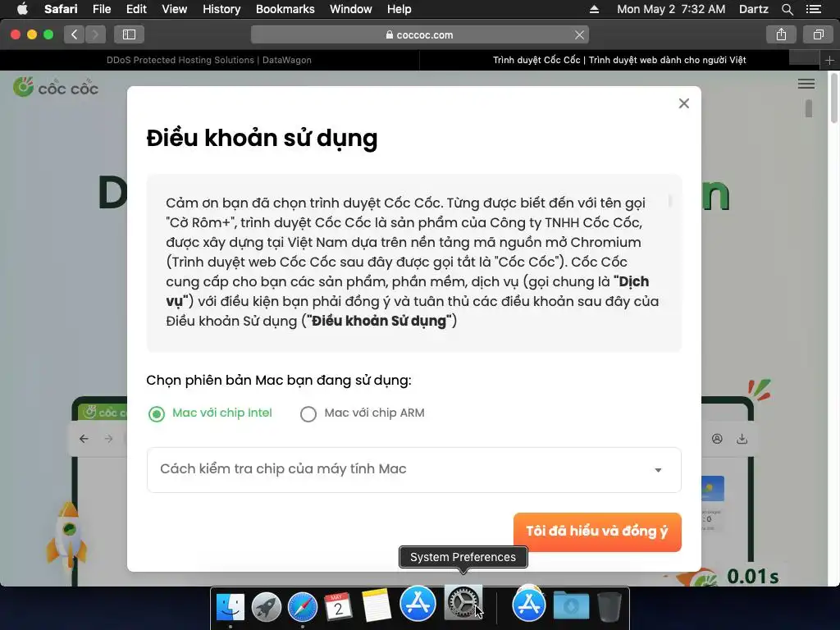840x630 pixels.
Task: Select Mac với chip ARM radio button
Action: click(x=308, y=413)
